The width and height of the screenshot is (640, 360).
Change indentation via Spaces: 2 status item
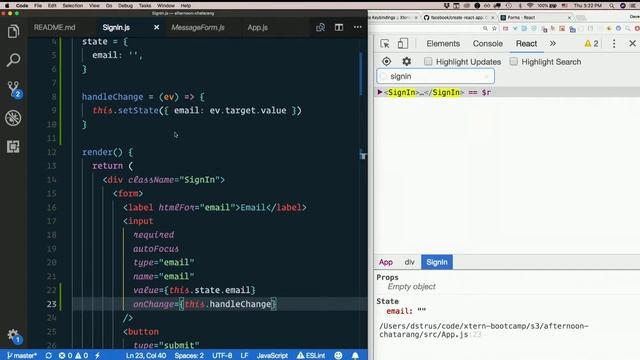189,355
